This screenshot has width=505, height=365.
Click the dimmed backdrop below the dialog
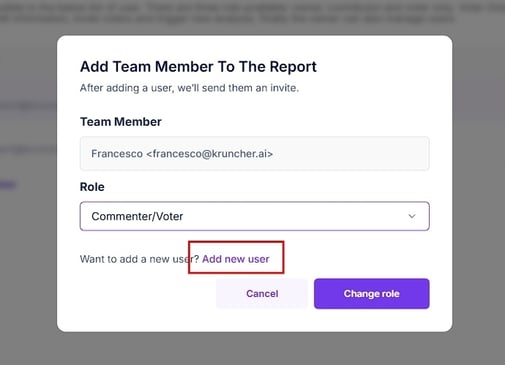click(x=252, y=348)
